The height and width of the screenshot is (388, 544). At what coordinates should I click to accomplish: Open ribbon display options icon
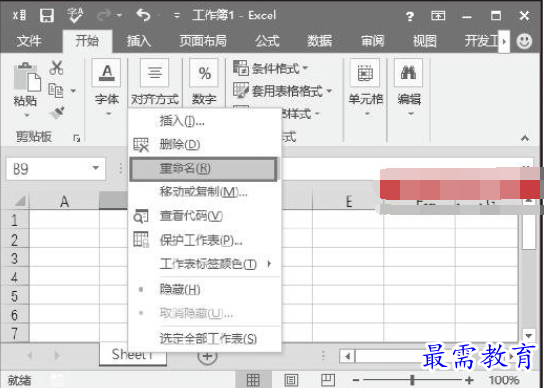coord(438,16)
